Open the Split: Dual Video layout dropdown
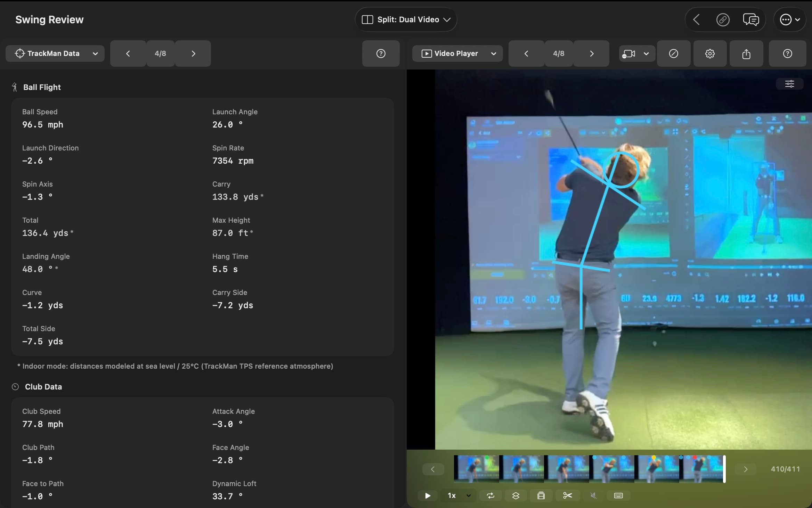The width and height of the screenshot is (812, 508). coord(406,19)
